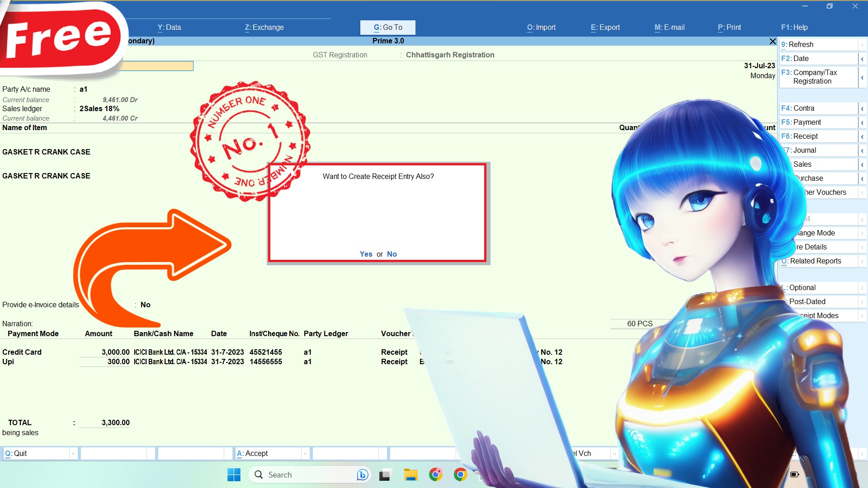Click No to skip receipt entry
Screen dimensions: 868x488
point(392,254)
